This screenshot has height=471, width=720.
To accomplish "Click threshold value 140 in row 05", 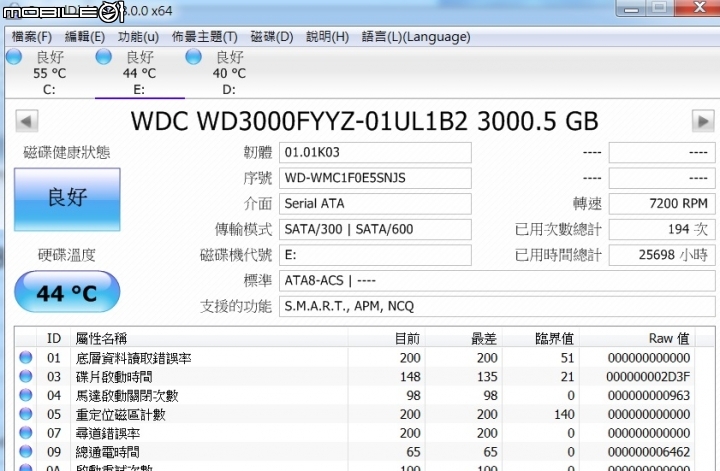I will [x=564, y=415].
